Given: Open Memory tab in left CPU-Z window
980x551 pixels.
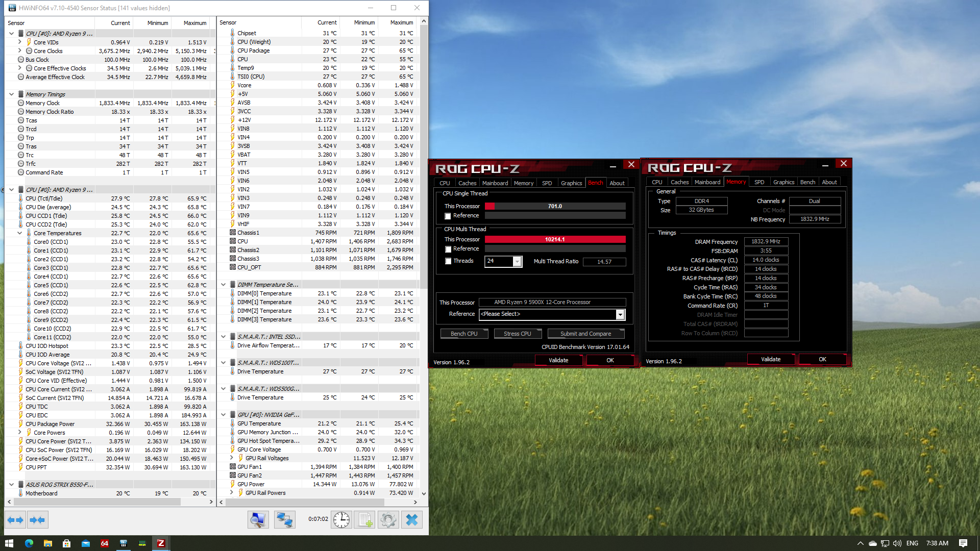Looking at the screenshot, I should [x=524, y=183].
